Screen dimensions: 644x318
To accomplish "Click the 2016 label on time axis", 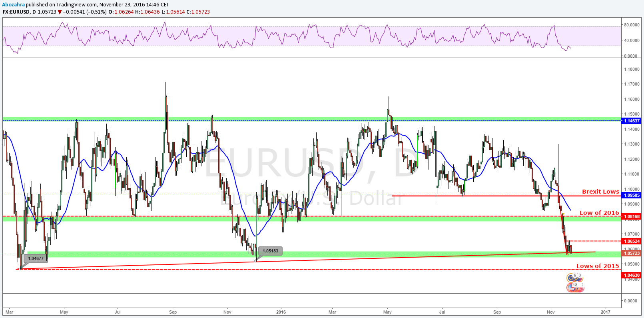I will coord(281,312).
